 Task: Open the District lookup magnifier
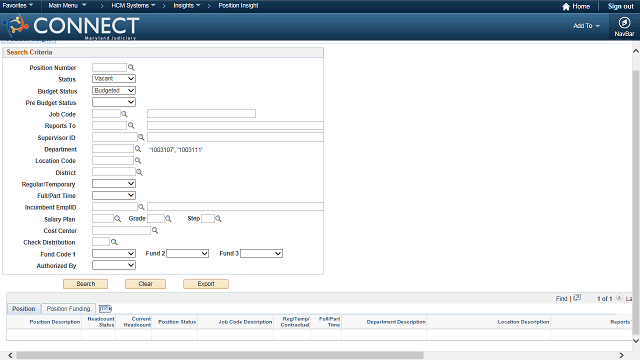pyautogui.click(x=139, y=172)
